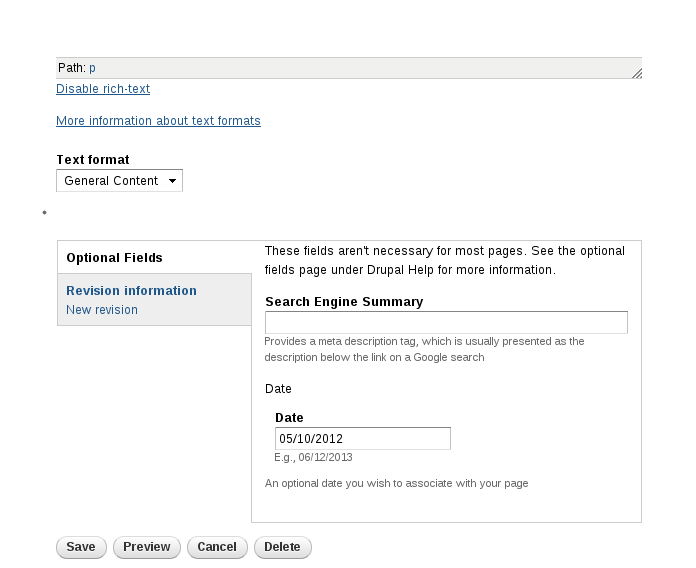
Task: Click the Date field showing 05/10/2012
Action: (363, 438)
